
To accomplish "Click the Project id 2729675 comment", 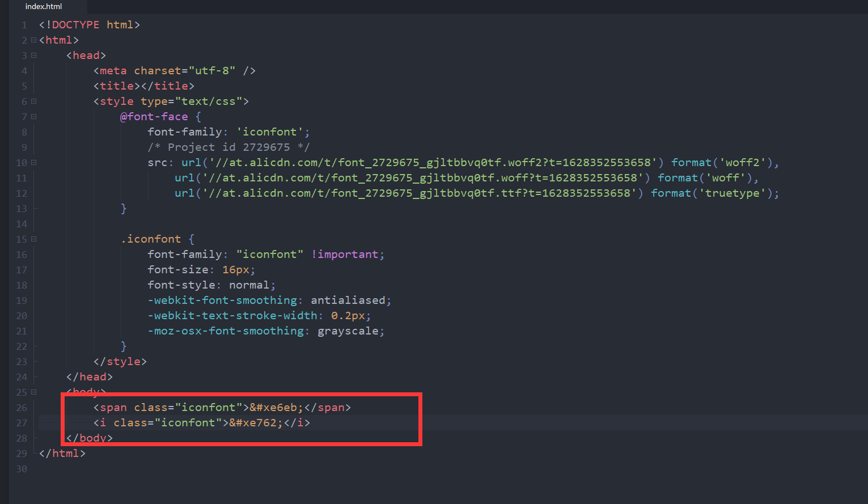I will (x=228, y=147).
